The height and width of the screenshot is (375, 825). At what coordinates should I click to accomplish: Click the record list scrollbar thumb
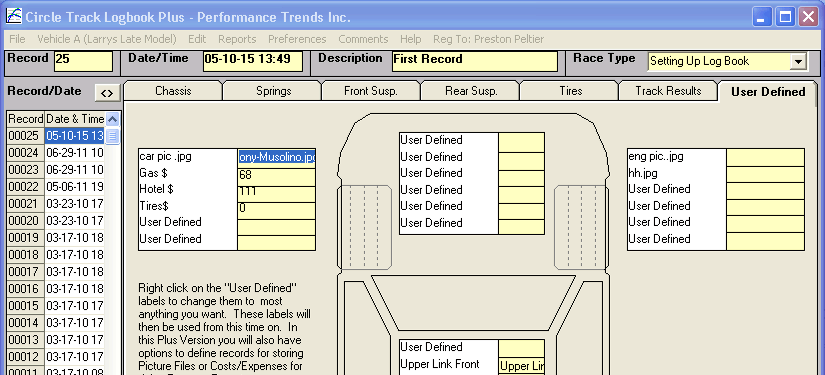point(113,136)
